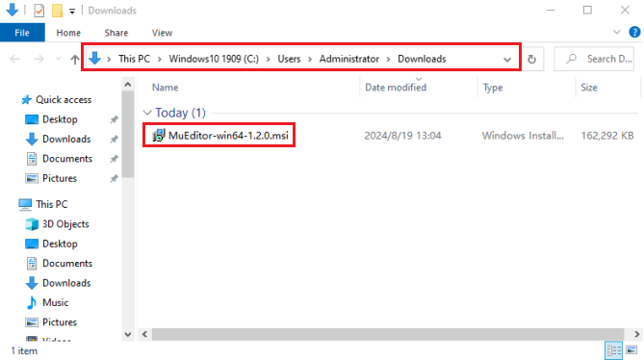Click the search magnifier icon
The width and height of the screenshot is (644, 360).
(571, 59)
